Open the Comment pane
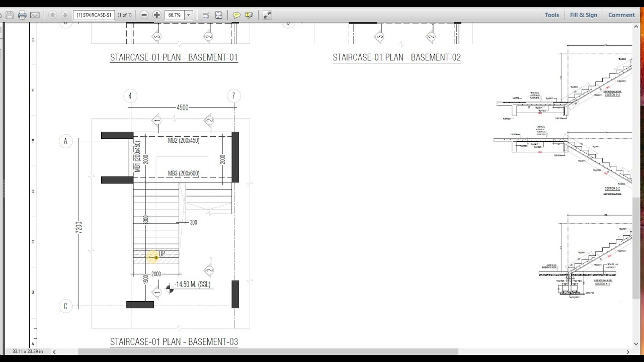Screen dimensions: 644x362 tap(621, 15)
